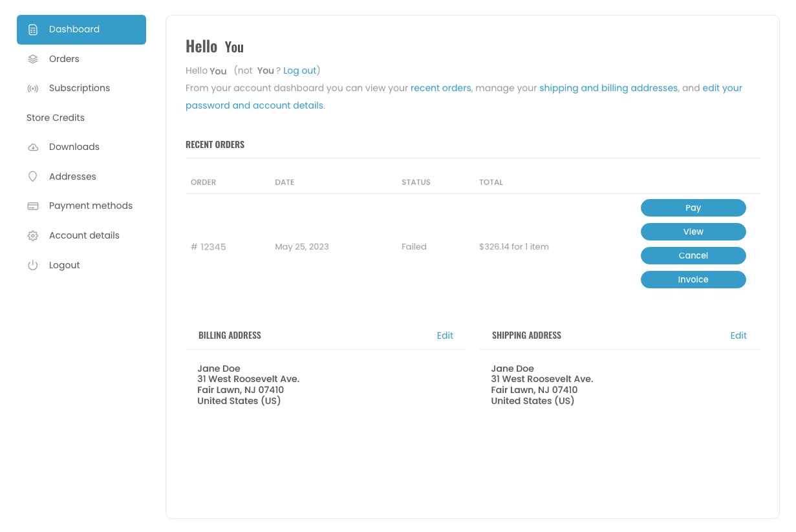Cancel the failed order
Viewport: 796px width, 532px height.
[693, 256]
